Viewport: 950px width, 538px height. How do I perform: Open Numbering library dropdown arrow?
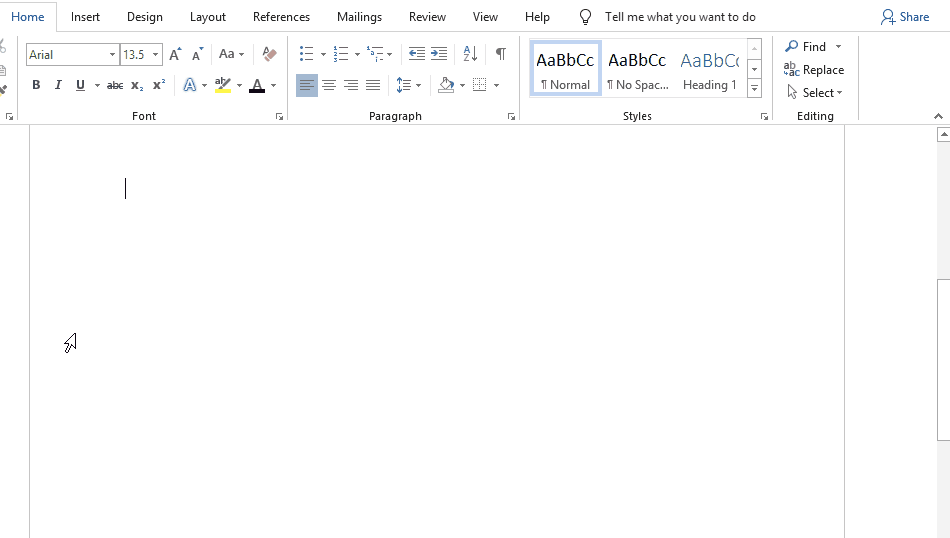[x=357, y=55]
